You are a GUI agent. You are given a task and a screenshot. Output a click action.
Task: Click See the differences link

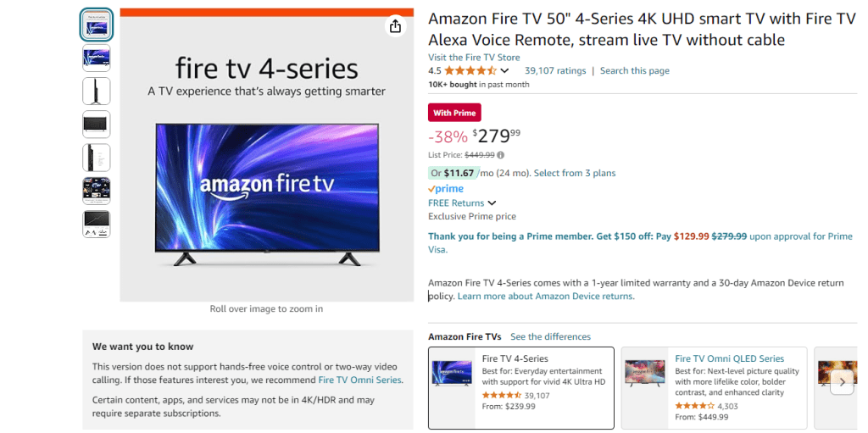550,337
